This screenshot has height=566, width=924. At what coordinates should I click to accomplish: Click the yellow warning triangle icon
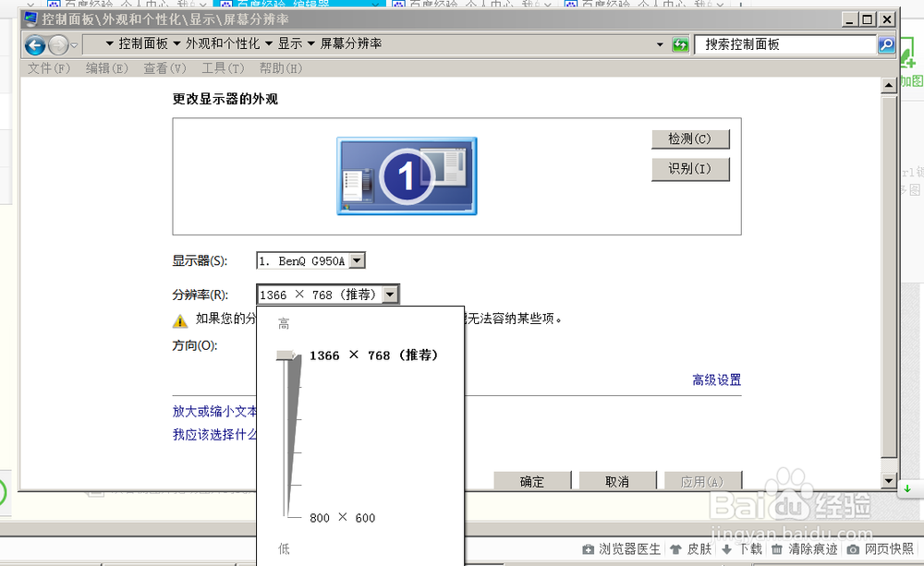178,320
